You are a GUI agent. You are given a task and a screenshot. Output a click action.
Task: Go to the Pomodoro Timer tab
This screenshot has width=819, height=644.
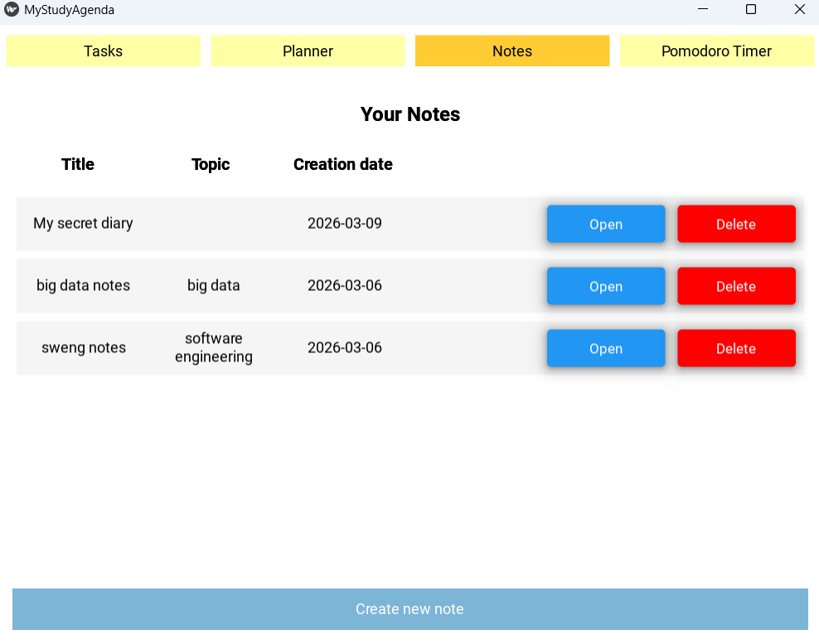point(716,51)
